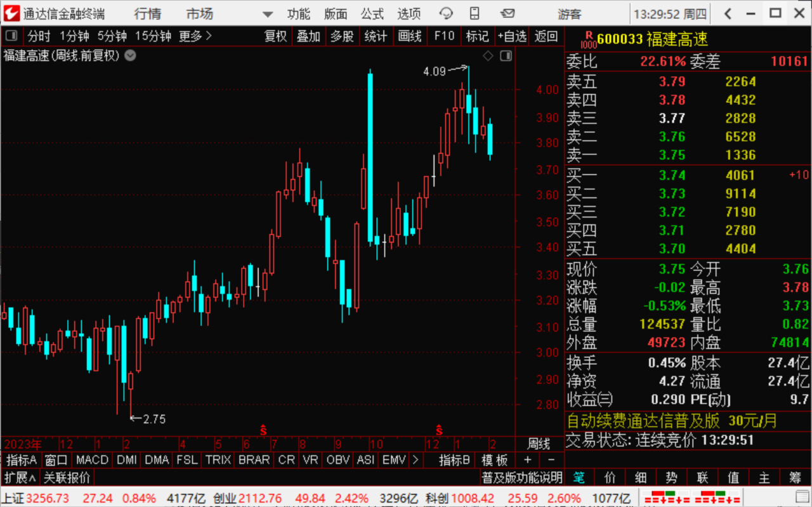This screenshot has width=812, height=507.
Task: Click the Tongdaxin red logo icon
Action: coord(11,13)
